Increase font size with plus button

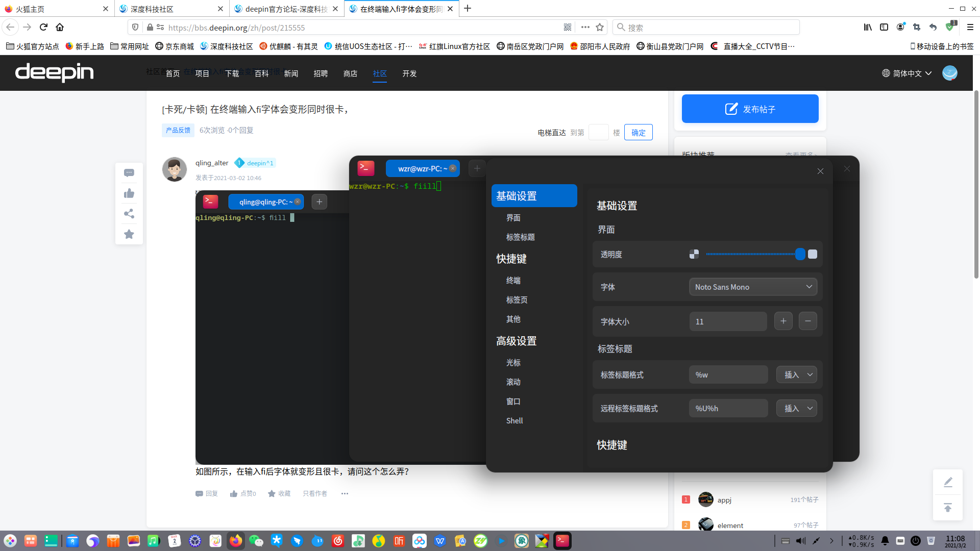(783, 321)
